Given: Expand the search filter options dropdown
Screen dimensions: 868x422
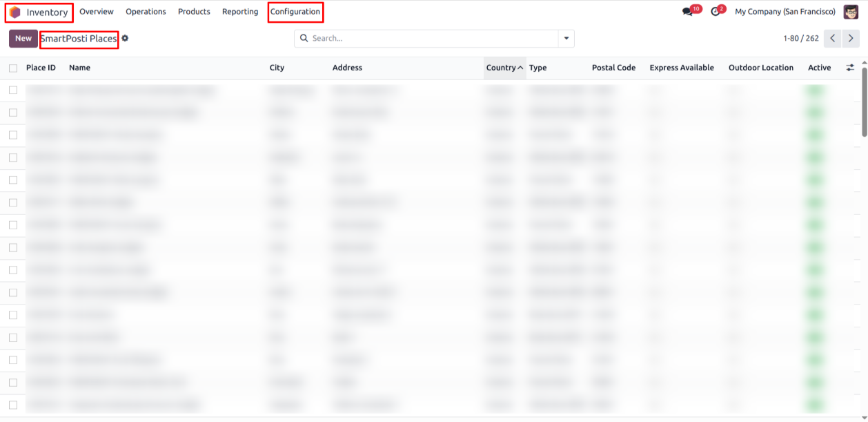Looking at the screenshot, I should click(x=566, y=39).
